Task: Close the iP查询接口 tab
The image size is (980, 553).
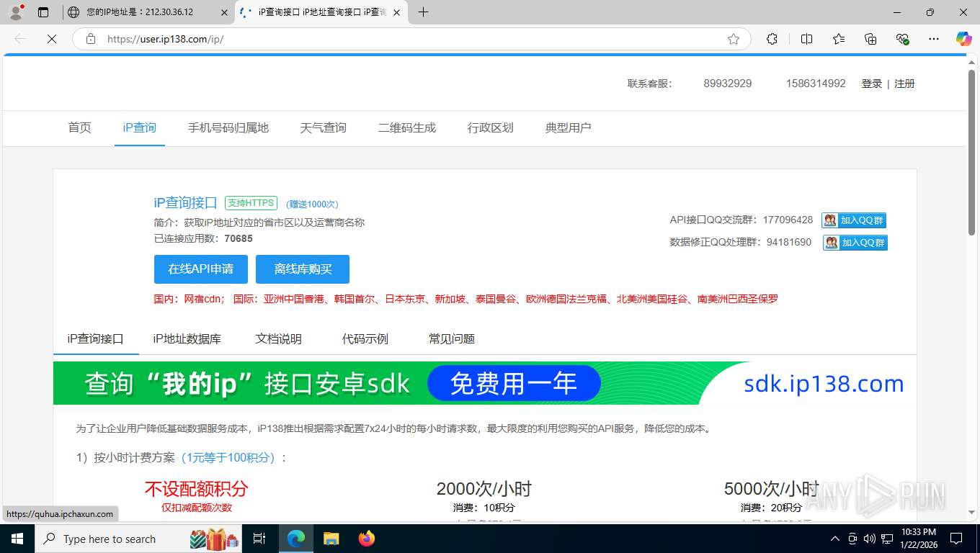Action: coord(396,12)
